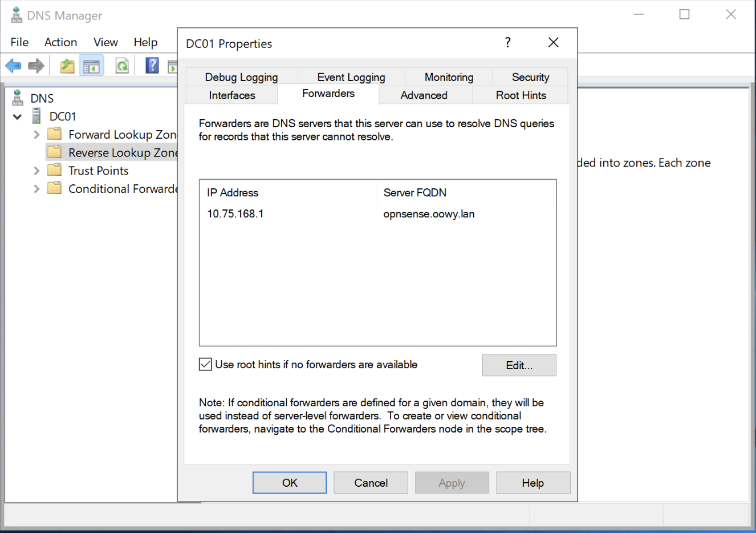The height and width of the screenshot is (533, 756).
Task: Click the Forward arrow toolbar icon
Action: tap(36, 66)
